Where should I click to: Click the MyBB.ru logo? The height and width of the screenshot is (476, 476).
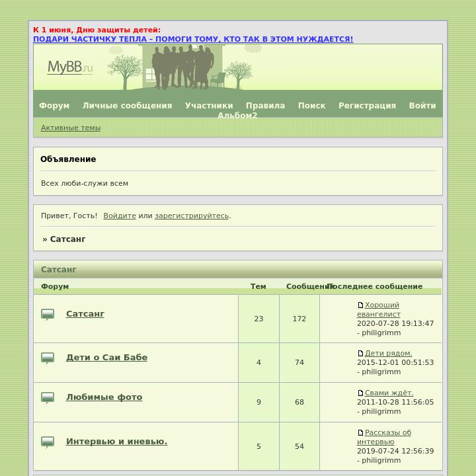(x=70, y=67)
